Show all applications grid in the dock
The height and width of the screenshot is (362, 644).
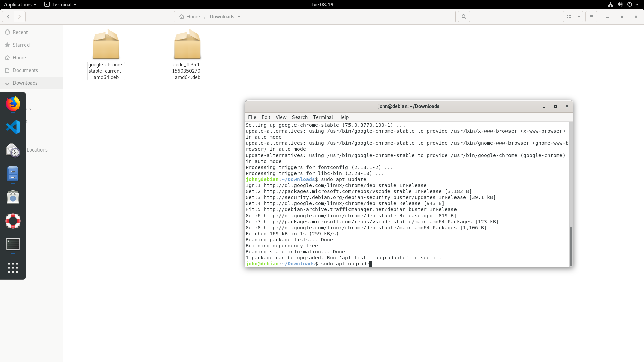click(x=13, y=268)
